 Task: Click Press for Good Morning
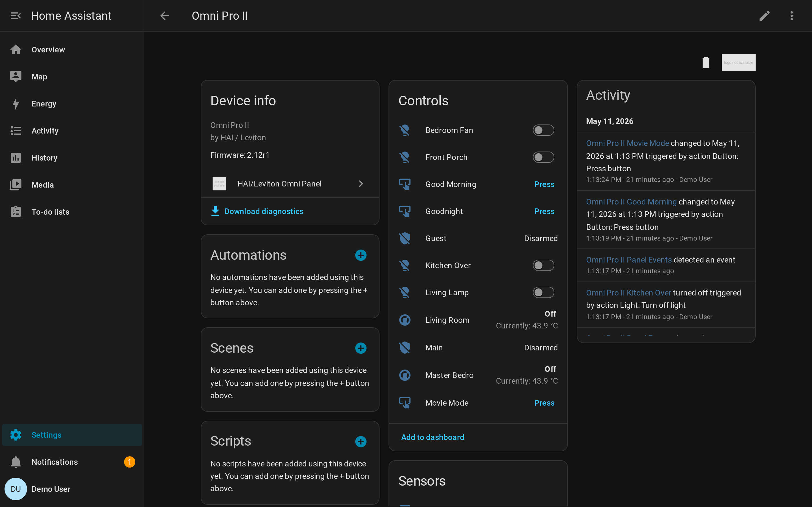tap(544, 184)
